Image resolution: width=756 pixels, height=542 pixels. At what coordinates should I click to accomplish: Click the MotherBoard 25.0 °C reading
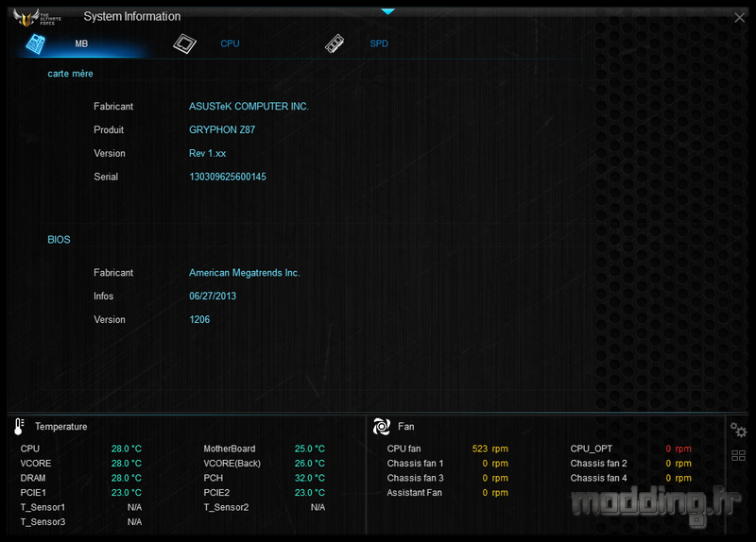click(x=310, y=449)
